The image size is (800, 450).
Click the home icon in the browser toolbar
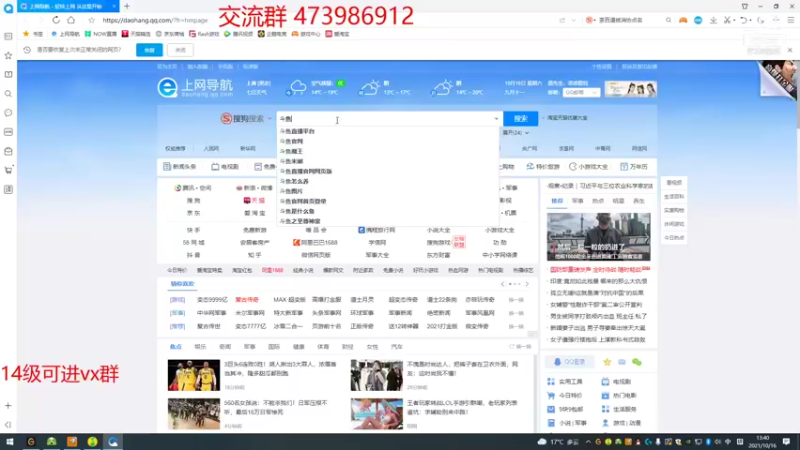[71, 20]
